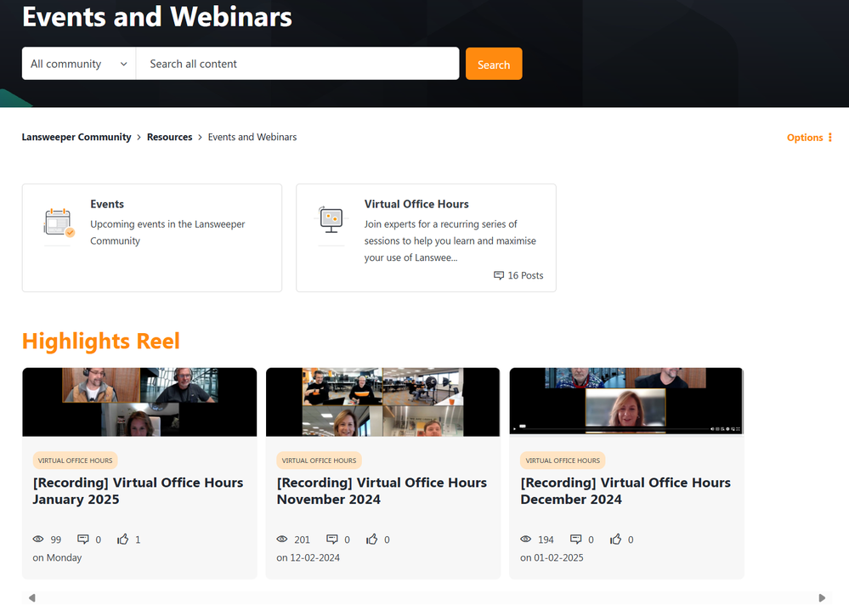Click the Events and Webinars breadcrumb text
The height and width of the screenshot is (616, 849).
252,137
